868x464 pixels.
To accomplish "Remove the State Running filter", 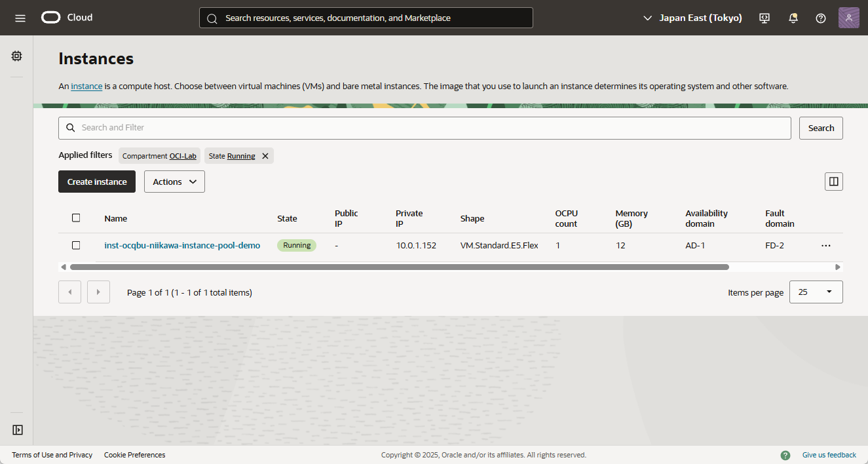I will [x=265, y=156].
